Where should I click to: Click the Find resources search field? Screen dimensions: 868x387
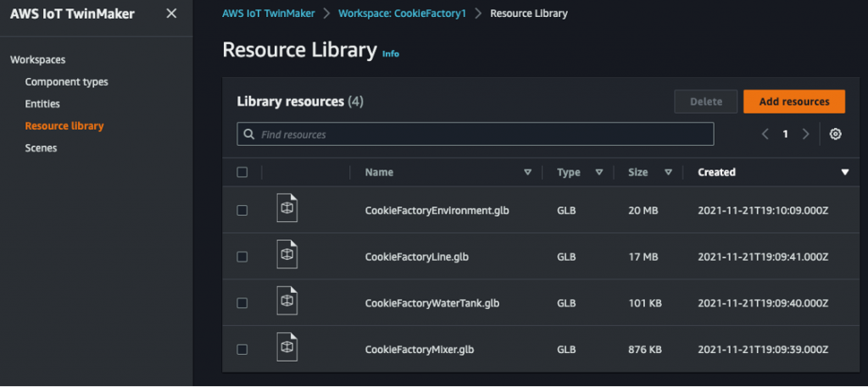[x=476, y=135]
